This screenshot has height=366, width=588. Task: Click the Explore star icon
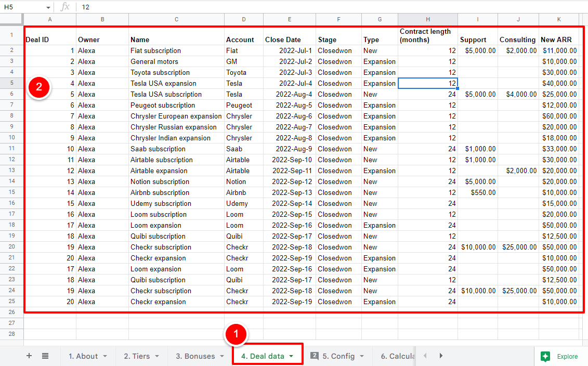coord(545,356)
